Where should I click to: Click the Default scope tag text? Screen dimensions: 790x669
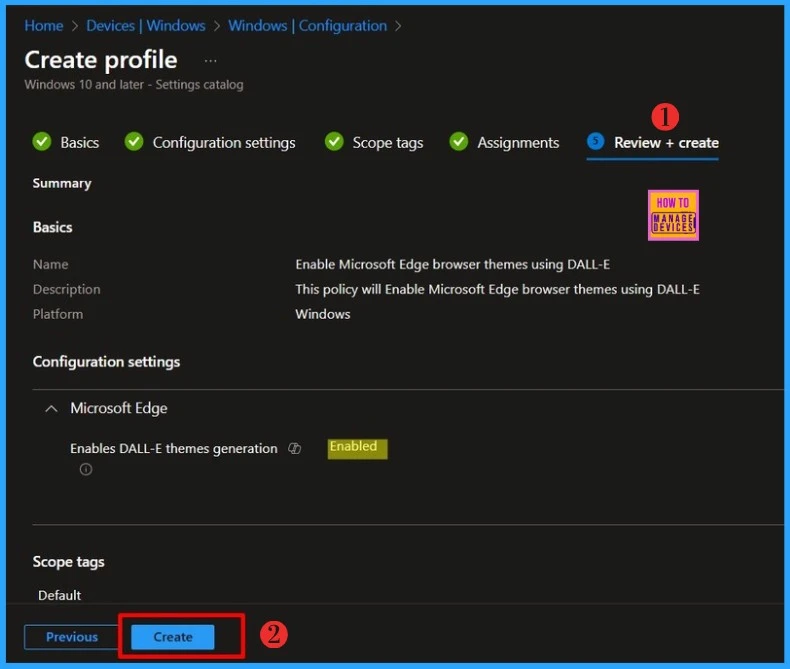(59, 595)
